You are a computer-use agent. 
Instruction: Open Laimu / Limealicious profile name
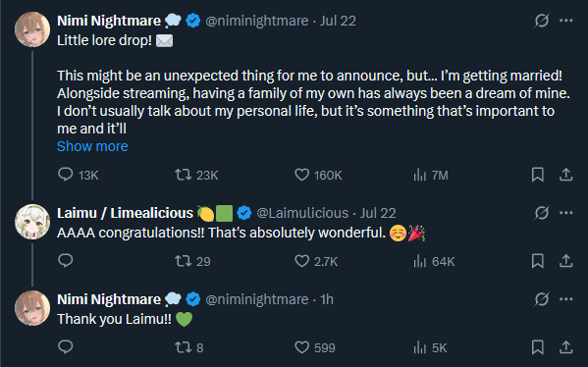coord(125,213)
